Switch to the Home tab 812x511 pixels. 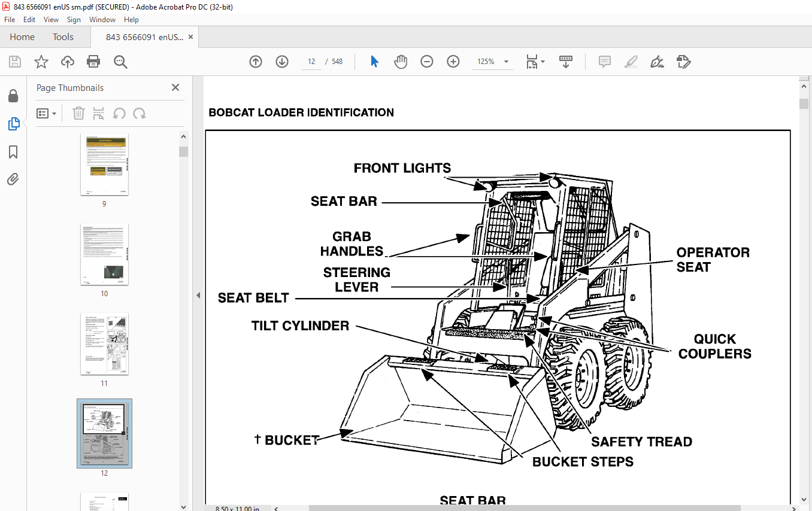(22, 37)
